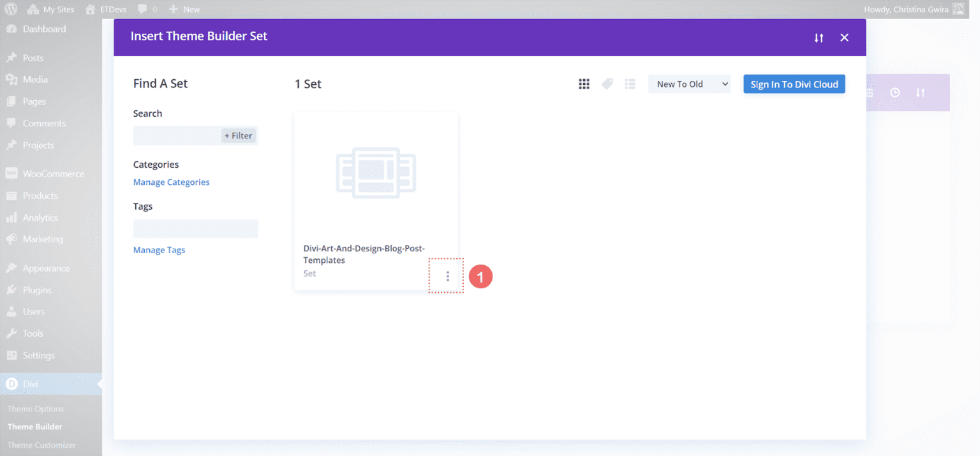Open Manage Categories link
The image size is (980, 456).
[171, 182]
